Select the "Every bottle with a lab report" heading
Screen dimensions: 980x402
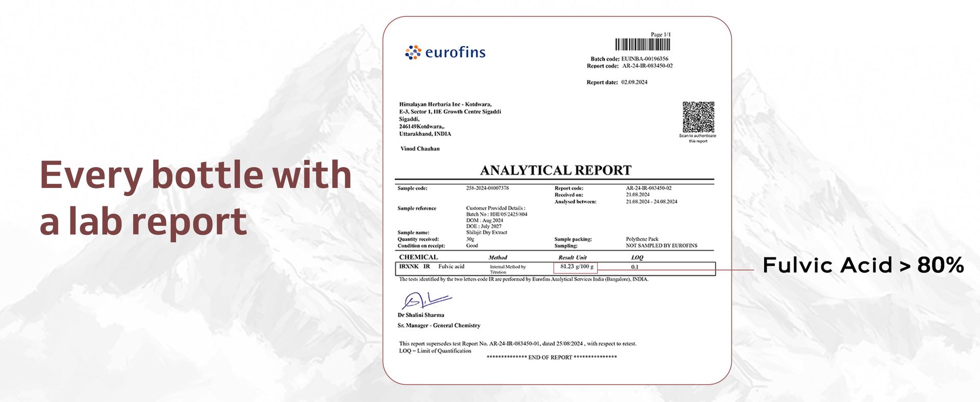click(195, 198)
